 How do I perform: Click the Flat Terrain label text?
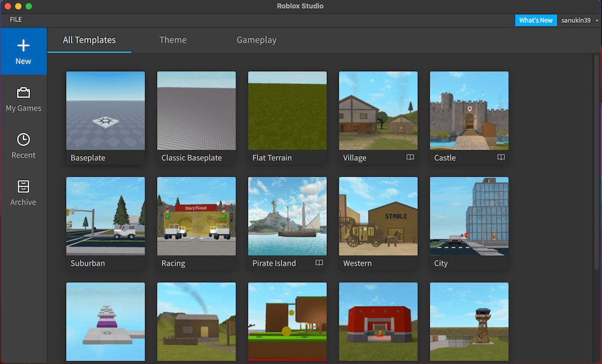point(272,158)
